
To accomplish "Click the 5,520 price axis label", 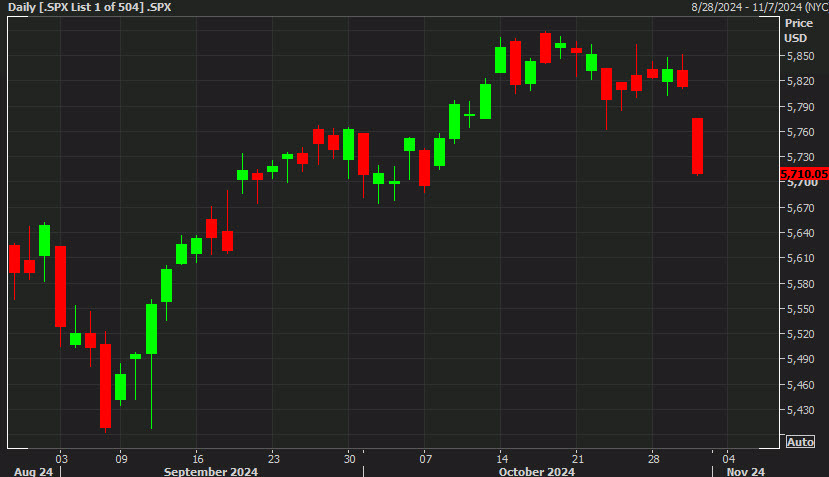I will pos(800,335).
